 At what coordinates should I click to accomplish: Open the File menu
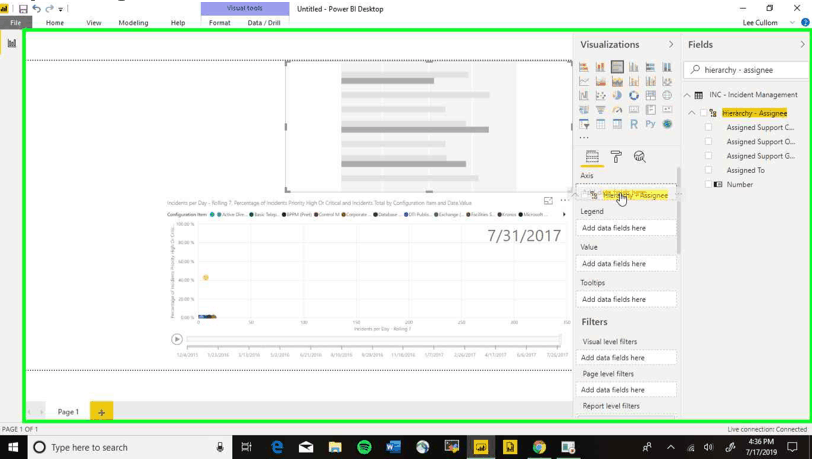pyautogui.click(x=16, y=23)
